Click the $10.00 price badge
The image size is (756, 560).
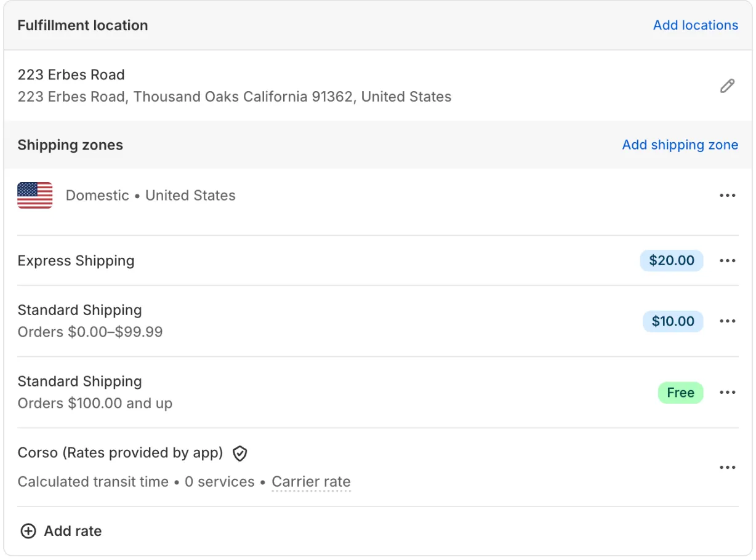(x=672, y=321)
